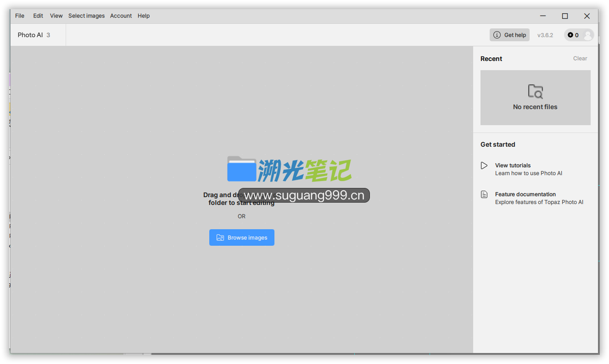609x364 pixels.
Task: Maximize the Photo AI window
Action: click(x=565, y=16)
